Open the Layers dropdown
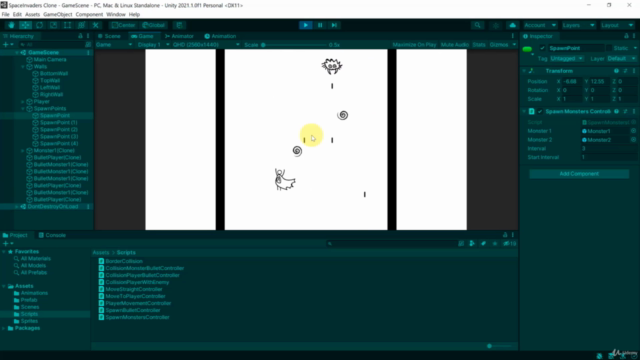This screenshot has height=360, width=640. click(578, 25)
